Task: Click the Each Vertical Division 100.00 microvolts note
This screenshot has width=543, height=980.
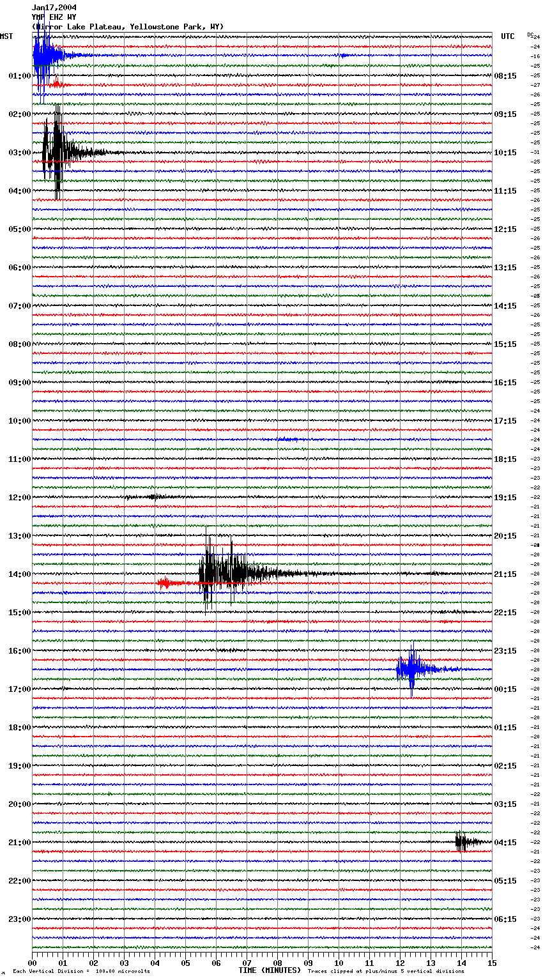Action: pyautogui.click(x=81, y=972)
